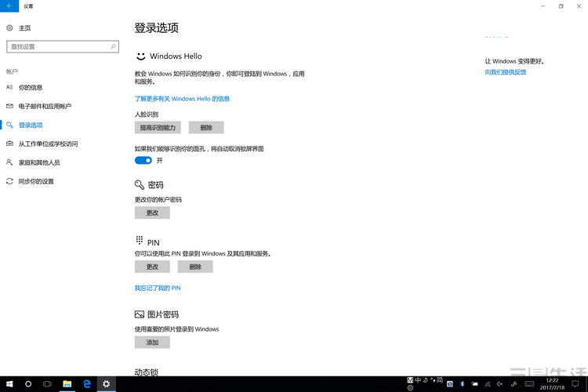Click 更改 under 密码 section

click(x=152, y=212)
